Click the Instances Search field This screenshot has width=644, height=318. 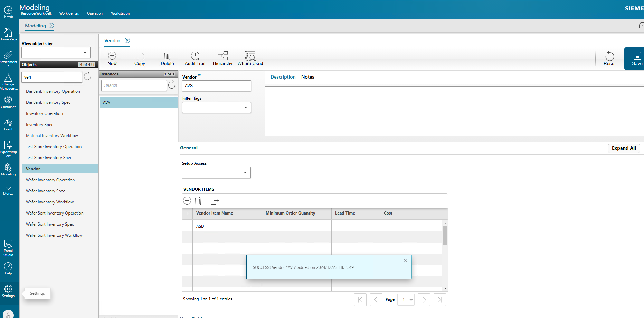(x=134, y=85)
